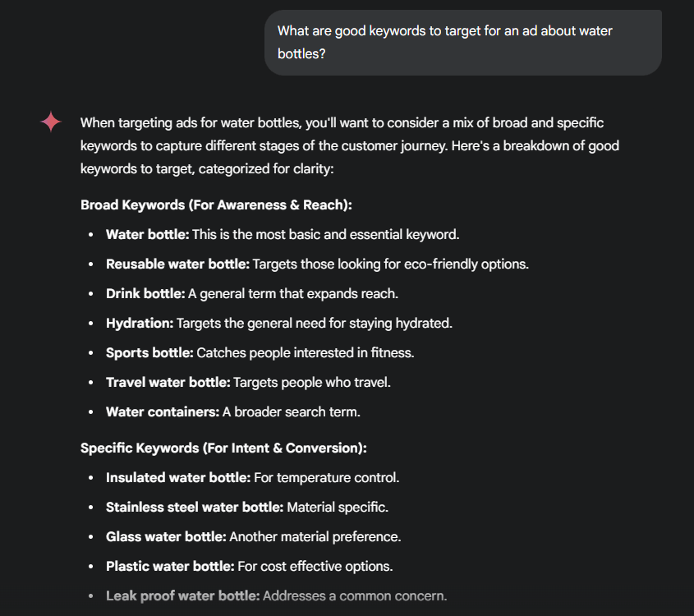This screenshot has width=694, height=616.
Task: Click the bold "Plastic water bottle:" keyword
Action: tap(170, 566)
